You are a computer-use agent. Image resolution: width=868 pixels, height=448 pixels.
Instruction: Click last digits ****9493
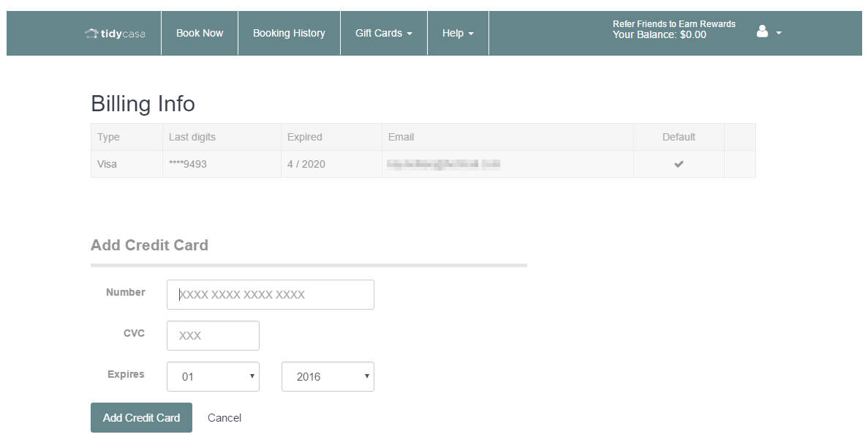(188, 164)
